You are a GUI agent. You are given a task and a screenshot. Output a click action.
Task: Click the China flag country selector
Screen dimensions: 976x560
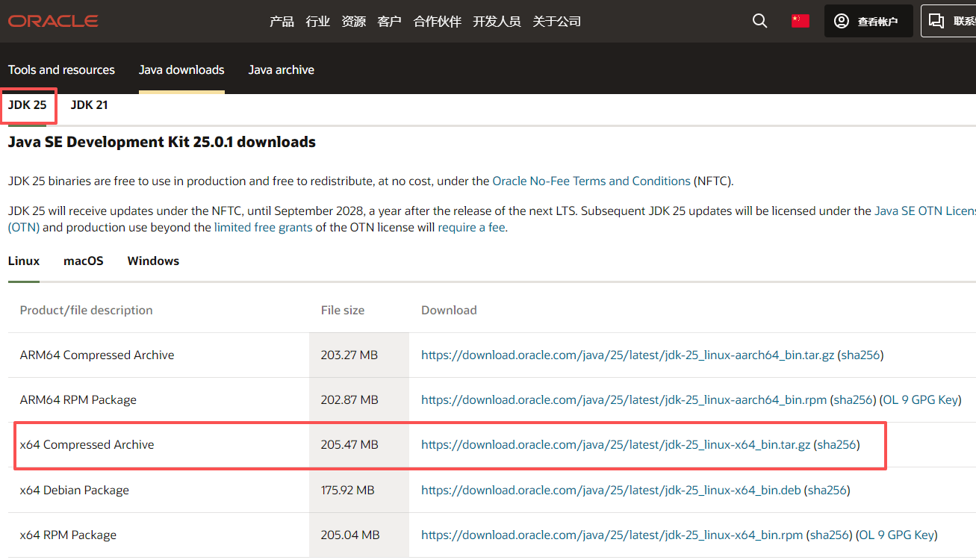coord(801,21)
